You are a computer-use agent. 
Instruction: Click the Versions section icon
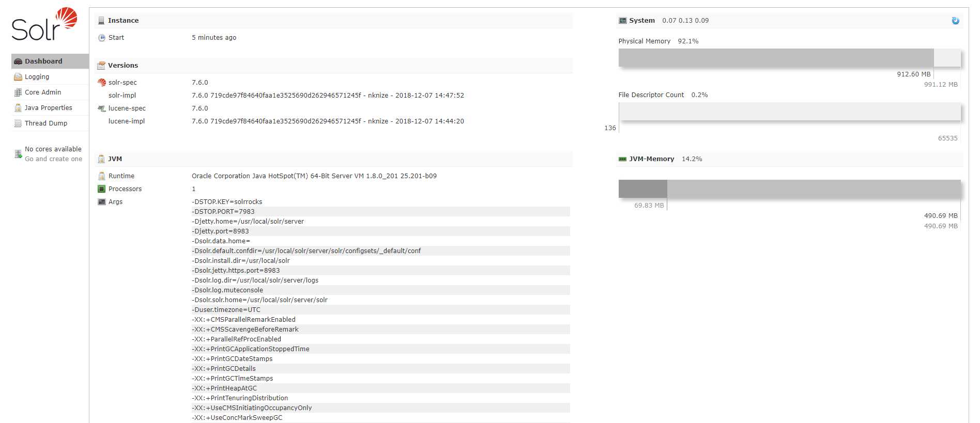point(101,66)
